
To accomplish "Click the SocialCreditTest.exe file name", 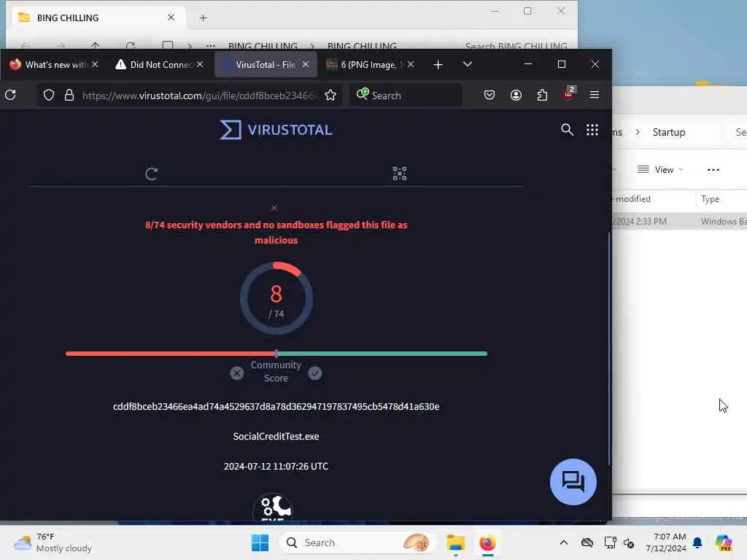I will 276,436.
